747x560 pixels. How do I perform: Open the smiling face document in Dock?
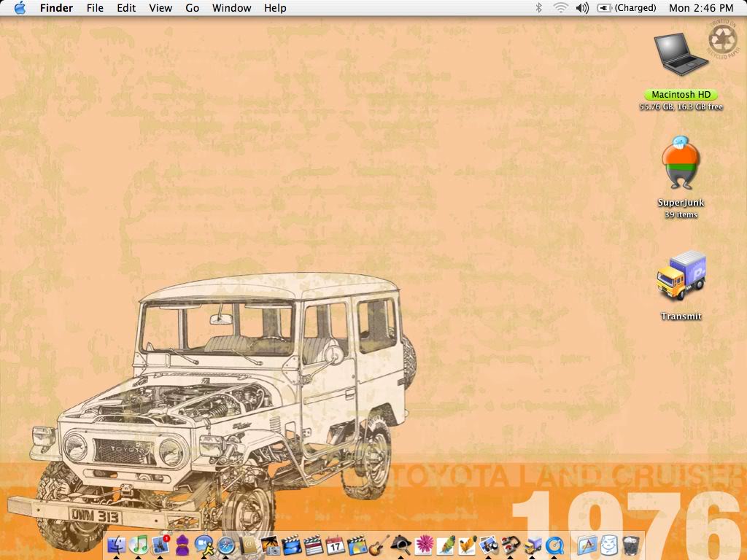[609, 545]
